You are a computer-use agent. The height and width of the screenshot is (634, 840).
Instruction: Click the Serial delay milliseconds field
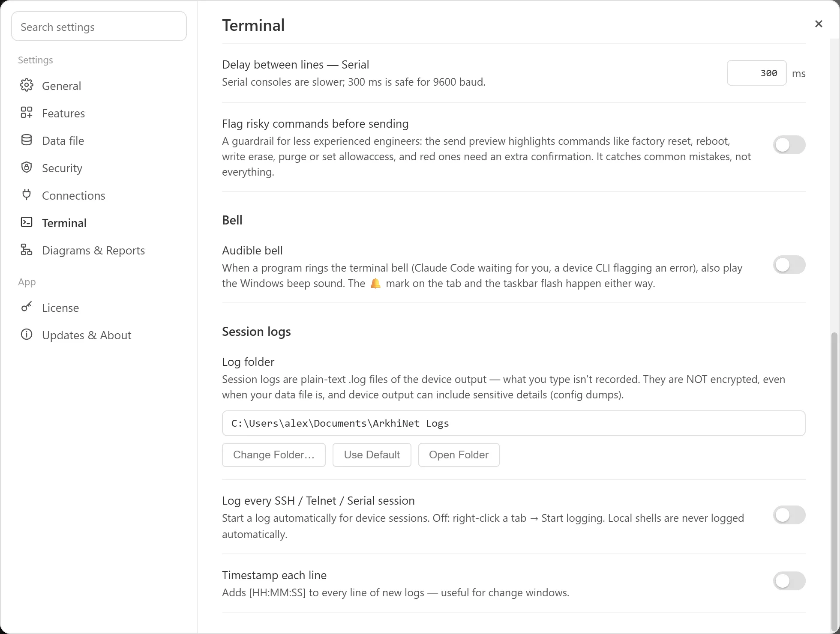click(x=757, y=73)
